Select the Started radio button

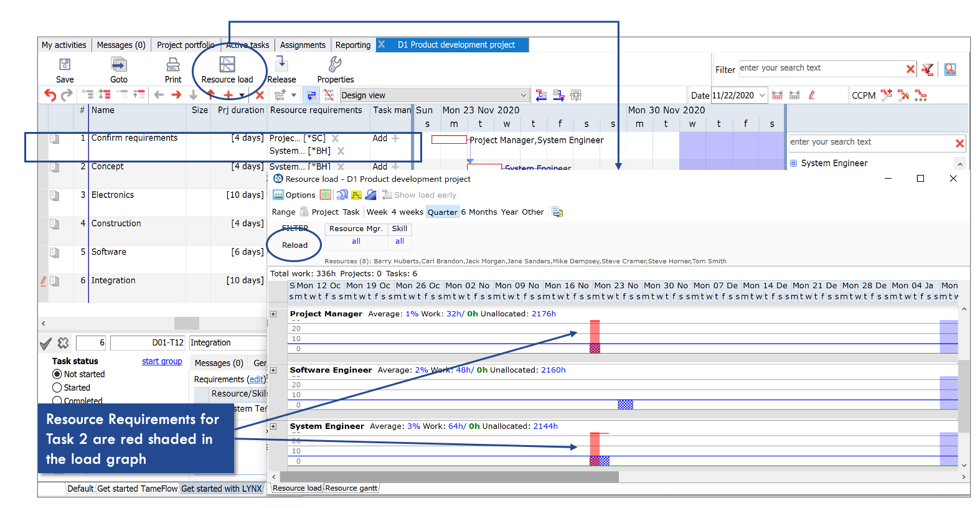[x=57, y=387]
